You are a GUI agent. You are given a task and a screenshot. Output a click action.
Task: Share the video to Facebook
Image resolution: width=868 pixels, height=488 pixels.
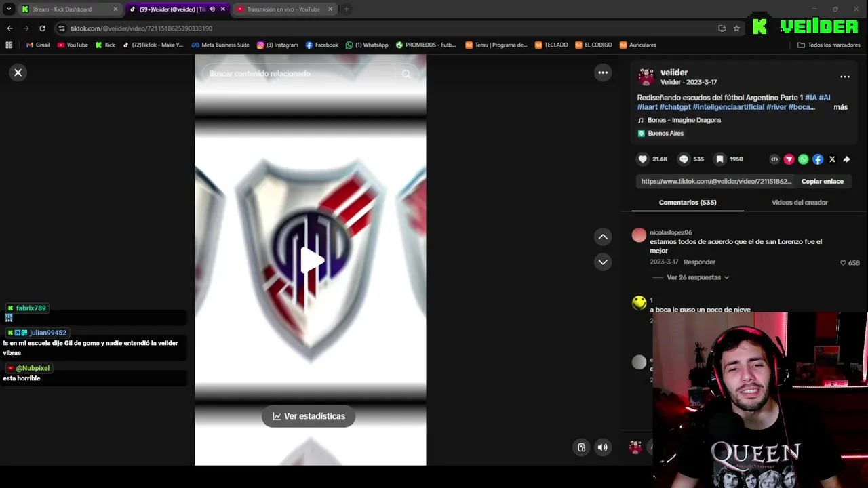pos(818,159)
